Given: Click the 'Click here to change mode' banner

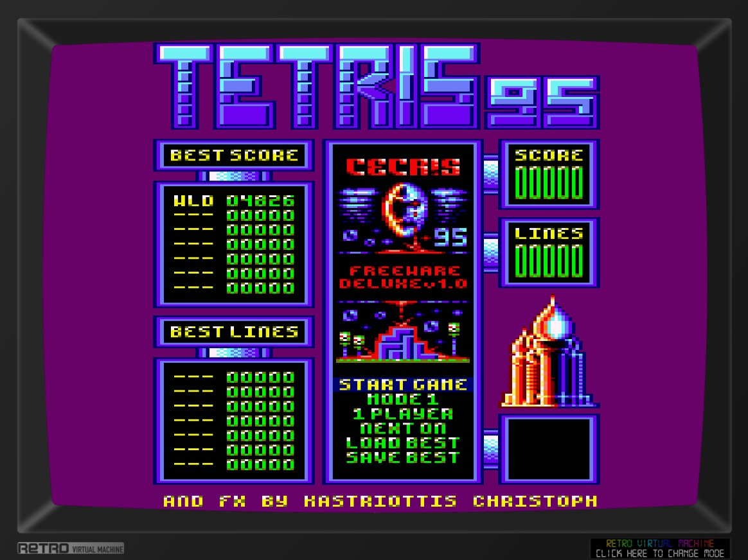Looking at the screenshot, I should click(660, 548).
